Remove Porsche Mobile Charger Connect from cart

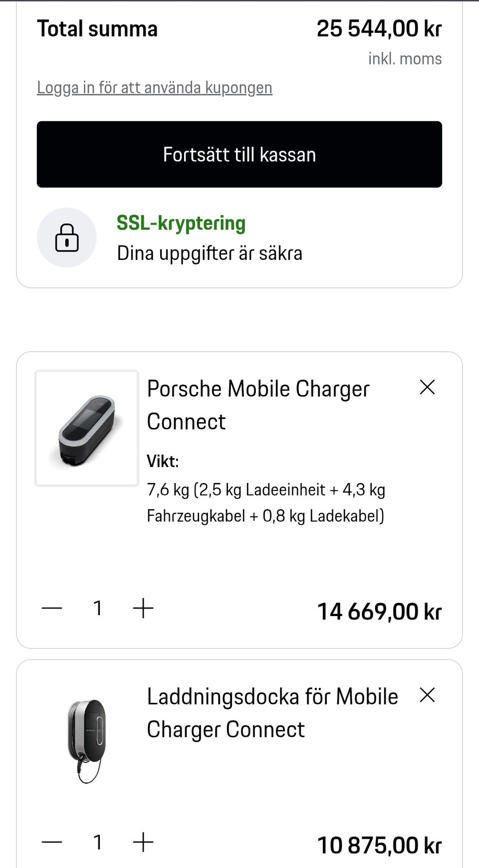click(427, 388)
